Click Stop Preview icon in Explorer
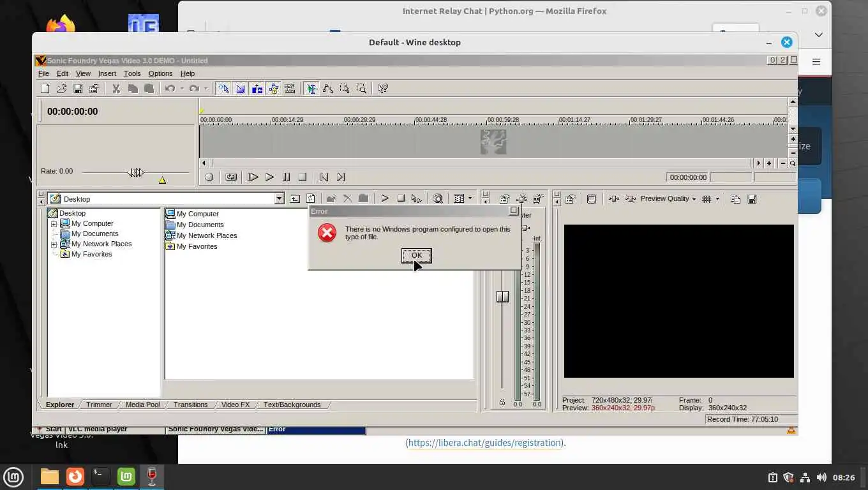The height and width of the screenshot is (490, 868). pos(401,199)
